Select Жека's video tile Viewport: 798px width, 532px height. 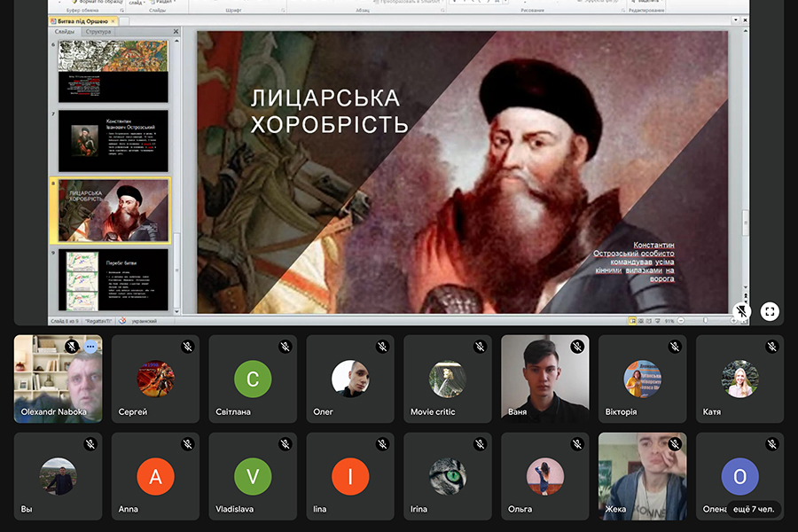pyautogui.click(x=642, y=476)
